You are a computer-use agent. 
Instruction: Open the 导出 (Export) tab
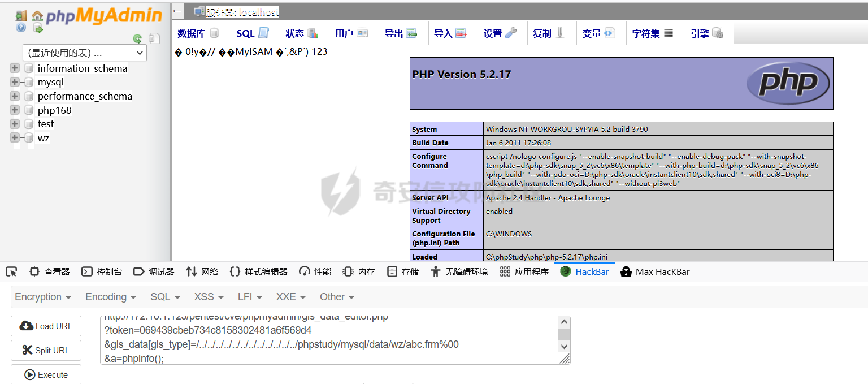(x=401, y=33)
